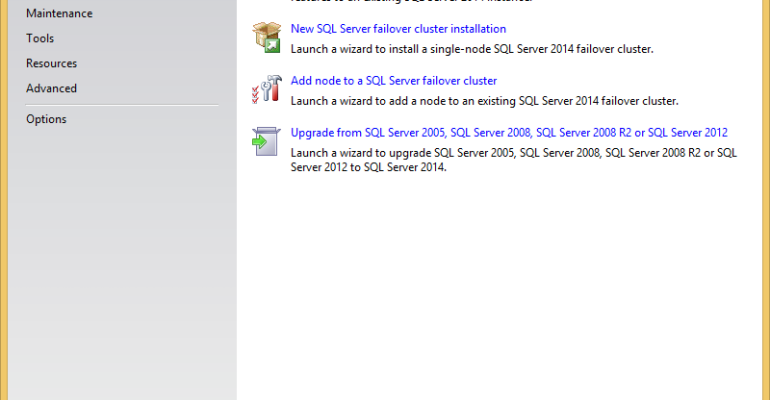Viewport: 770px width, 400px height.
Task: Click the description about upgrading to SQL Server 2014
Action: pyautogui.click(x=514, y=160)
